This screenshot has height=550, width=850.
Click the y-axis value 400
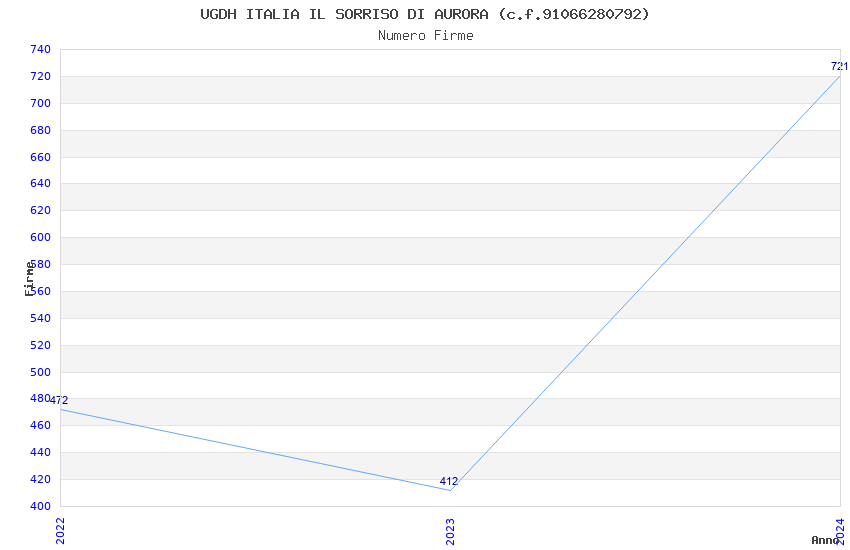[x=41, y=506]
